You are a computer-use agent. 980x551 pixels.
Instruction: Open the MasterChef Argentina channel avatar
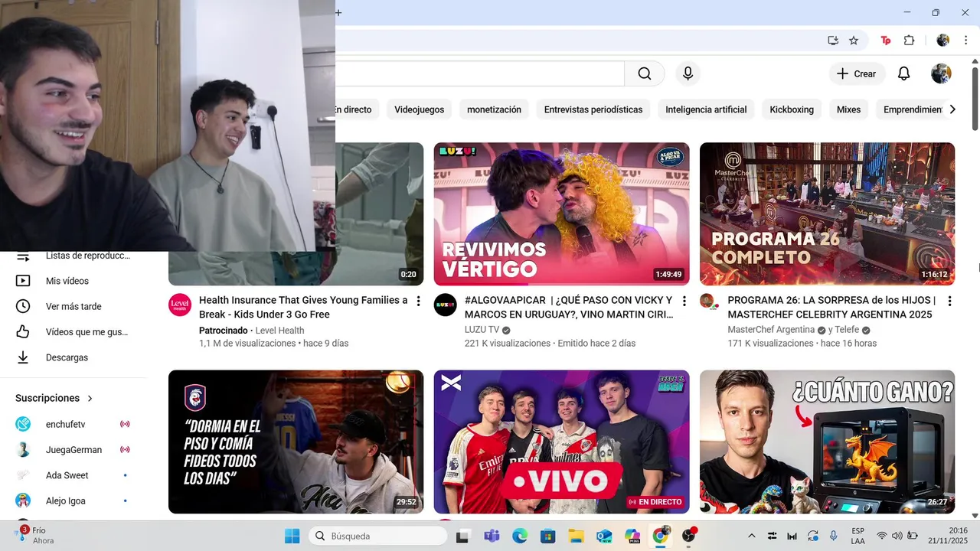pos(707,302)
